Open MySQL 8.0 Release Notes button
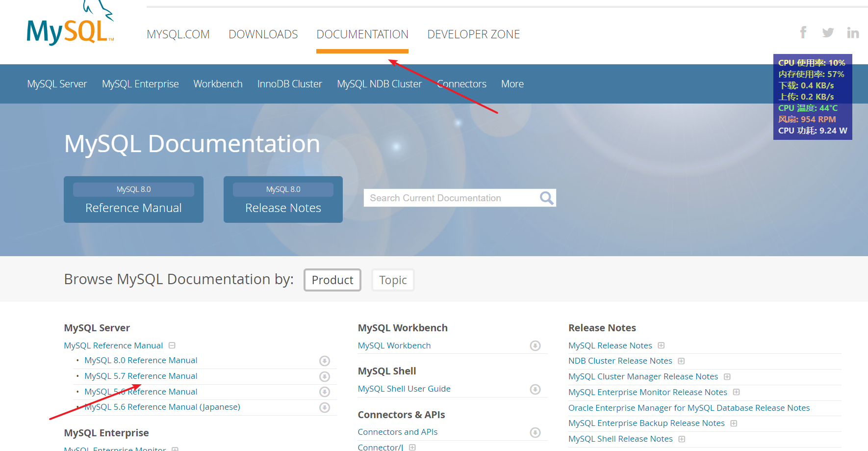Viewport: 868px width, 451px height. 283,199
